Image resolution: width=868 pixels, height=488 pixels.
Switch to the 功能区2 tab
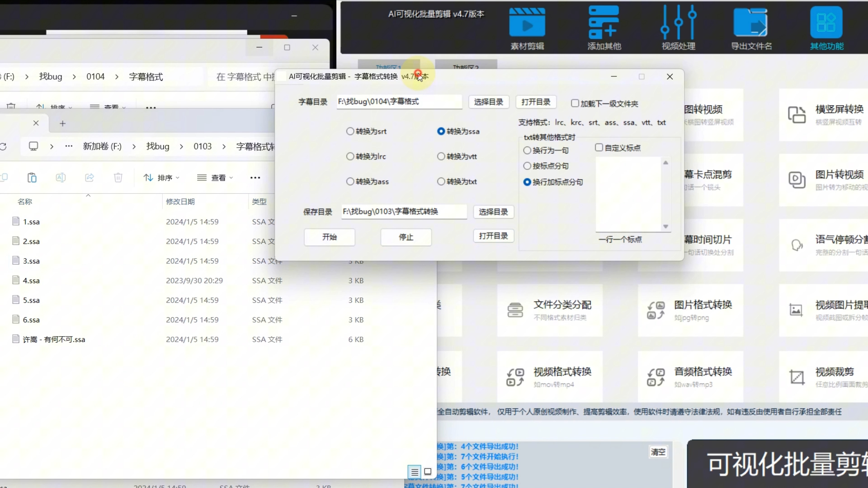click(466, 67)
